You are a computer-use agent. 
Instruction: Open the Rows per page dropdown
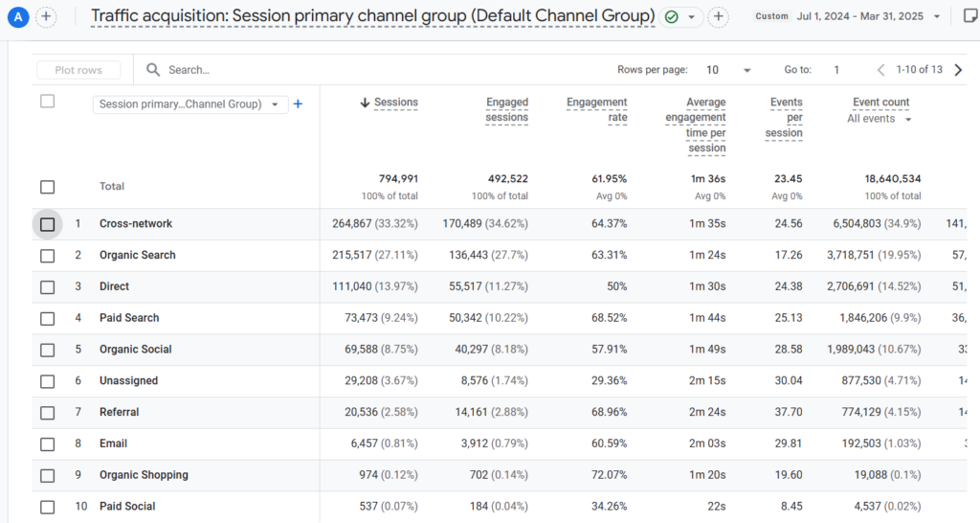pyautogui.click(x=729, y=70)
